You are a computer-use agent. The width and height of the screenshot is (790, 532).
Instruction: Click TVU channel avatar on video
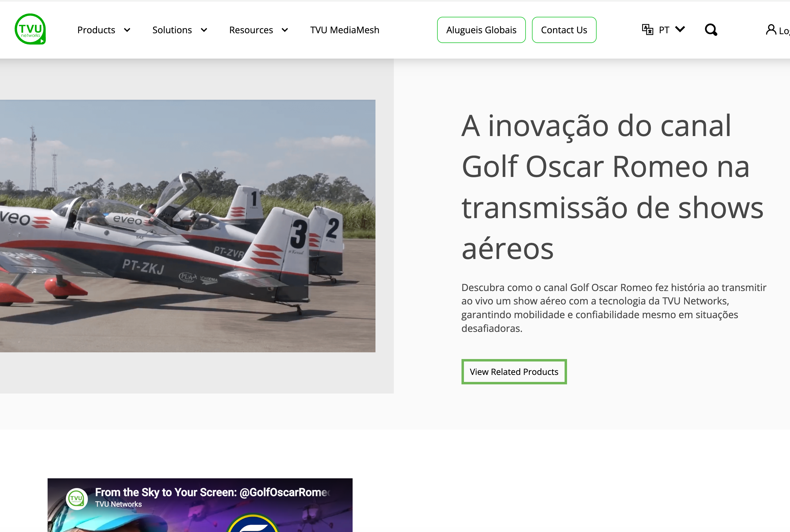click(77, 499)
